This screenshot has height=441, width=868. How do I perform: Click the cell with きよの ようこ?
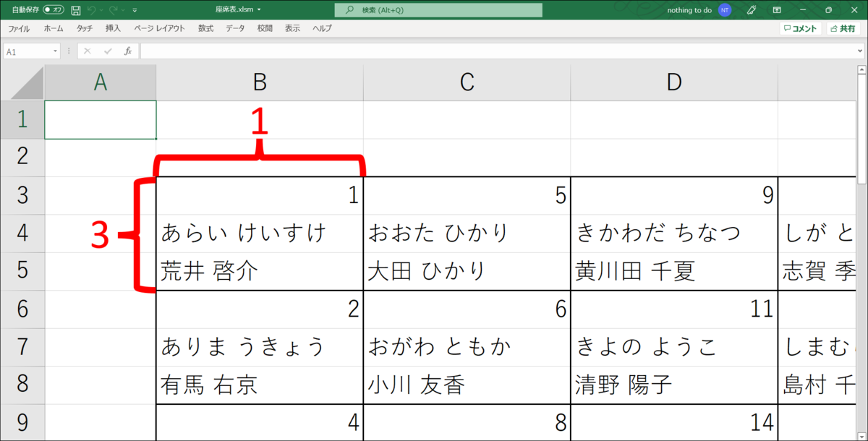pos(674,347)
